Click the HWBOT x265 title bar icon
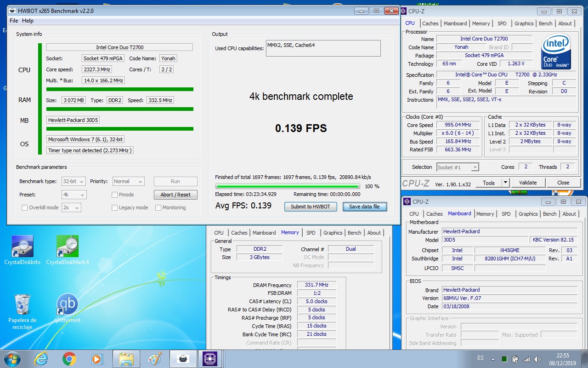Screen dimensions: 588x368 pyautogui.click(x=11, y=11)
